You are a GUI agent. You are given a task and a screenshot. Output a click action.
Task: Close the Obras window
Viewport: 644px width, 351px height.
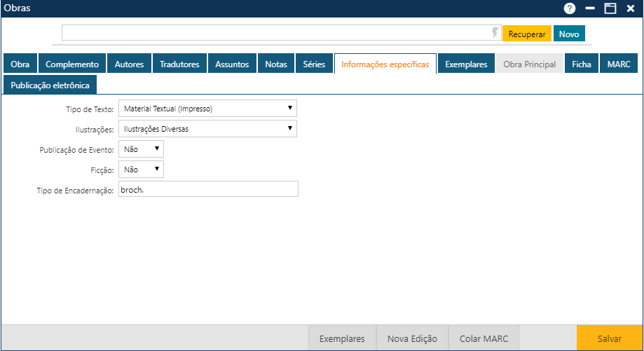pos(630,8)
